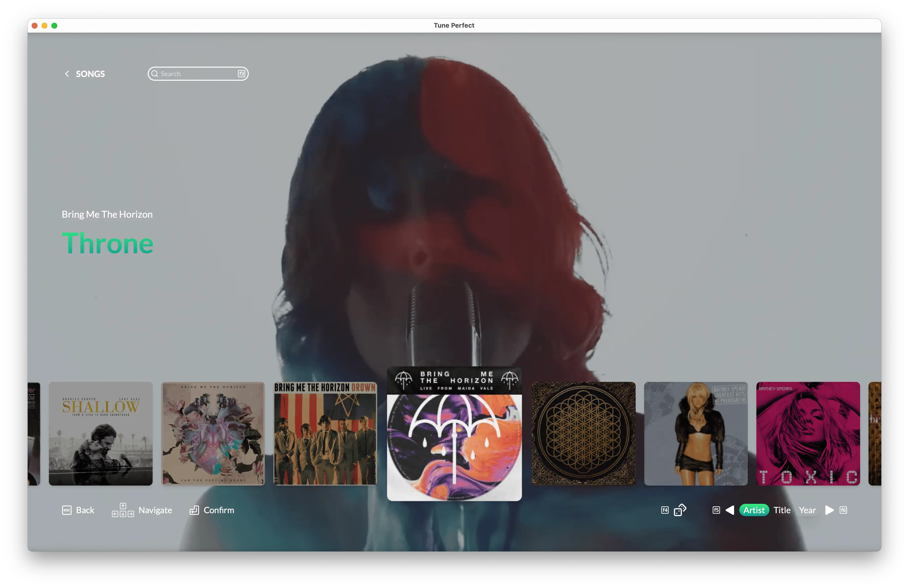Viewport: 909px width, 588px height.
Task: Click next sort right triangle arrow
Action: click(x=829, y=510)
